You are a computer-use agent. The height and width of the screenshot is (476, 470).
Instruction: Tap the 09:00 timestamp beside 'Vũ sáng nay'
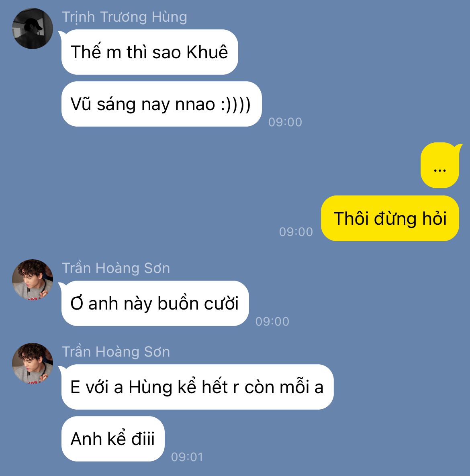pos(285,122)
